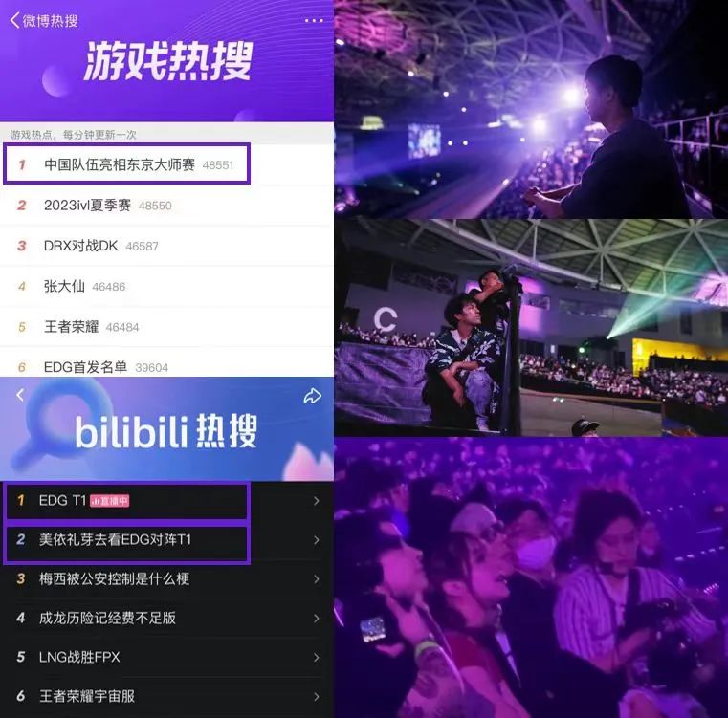Open the LNG战胜FPX bilibili entry
This screenshot has width=728, height=718.
[166, 657]
